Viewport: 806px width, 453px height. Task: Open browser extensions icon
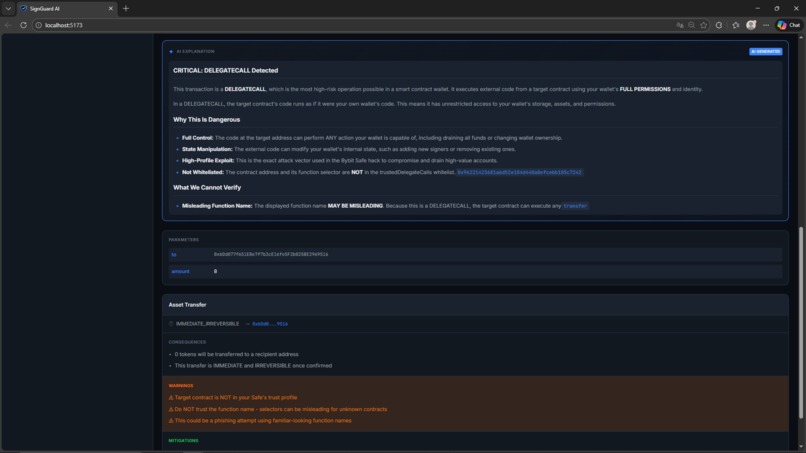(x=719, y=25)
